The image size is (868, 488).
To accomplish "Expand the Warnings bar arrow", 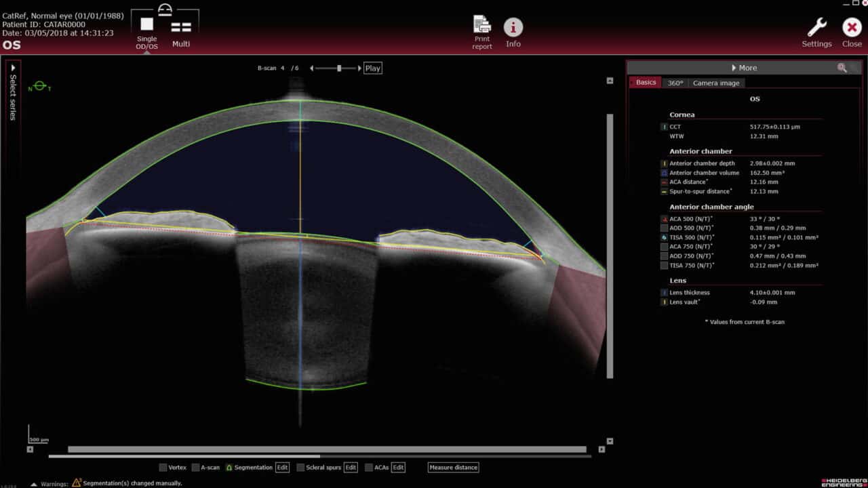I will [x=34, y=484].
